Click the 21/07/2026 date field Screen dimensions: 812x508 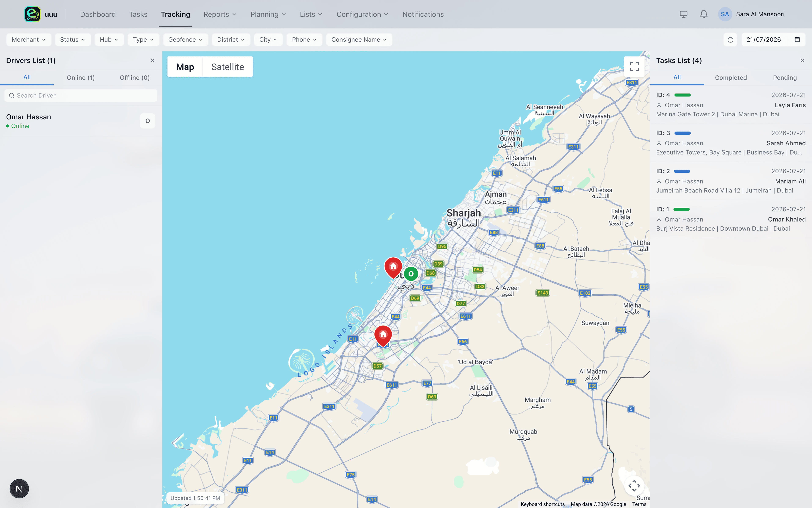(774, 40)
